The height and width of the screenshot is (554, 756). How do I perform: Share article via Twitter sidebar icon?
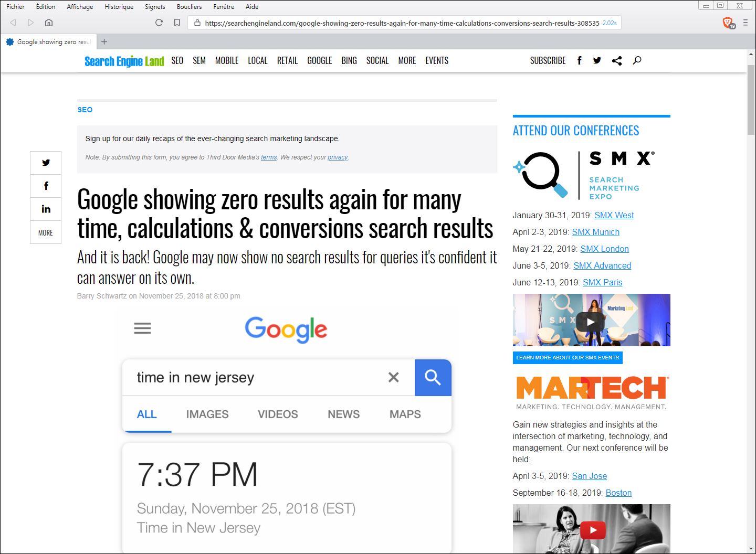(46, 163)
